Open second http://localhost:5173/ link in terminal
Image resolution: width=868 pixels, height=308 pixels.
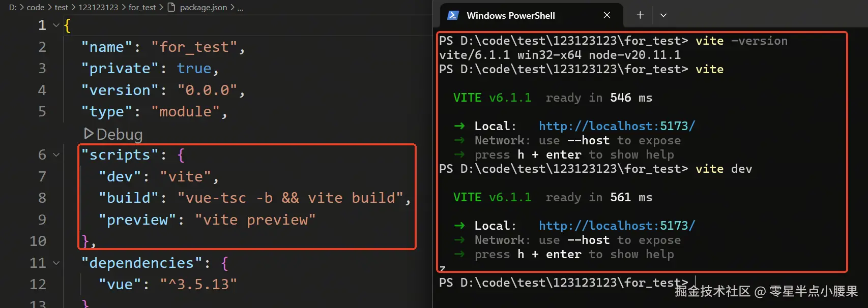coord(617,226)
